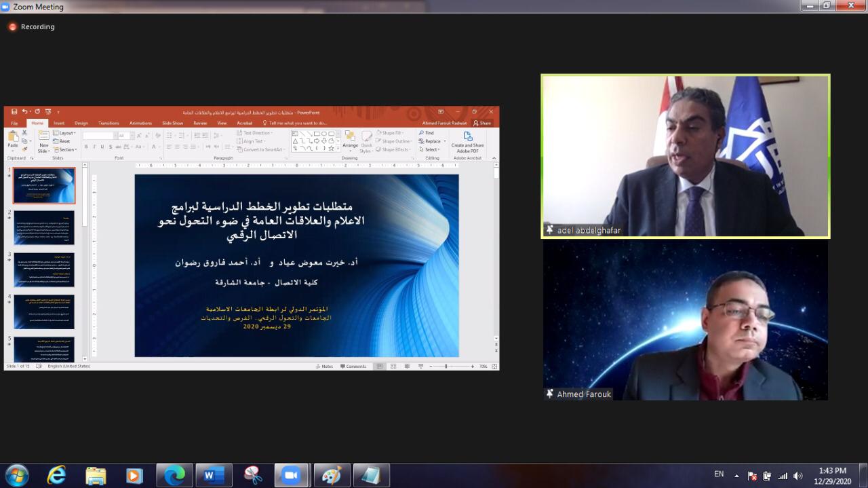Select slide 3 thumbnail

(x=44, y=270)
